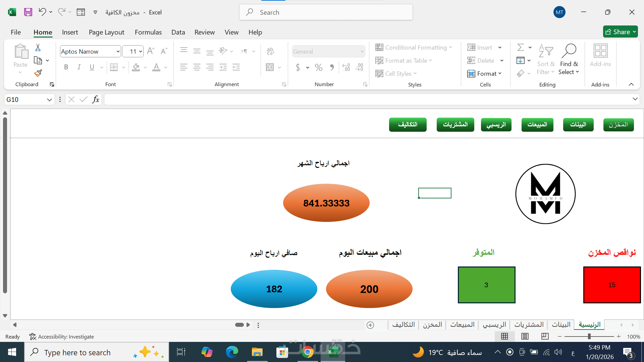644x362 pixels.
Task: Expand the font name dropdown
Action: (118, 52)
